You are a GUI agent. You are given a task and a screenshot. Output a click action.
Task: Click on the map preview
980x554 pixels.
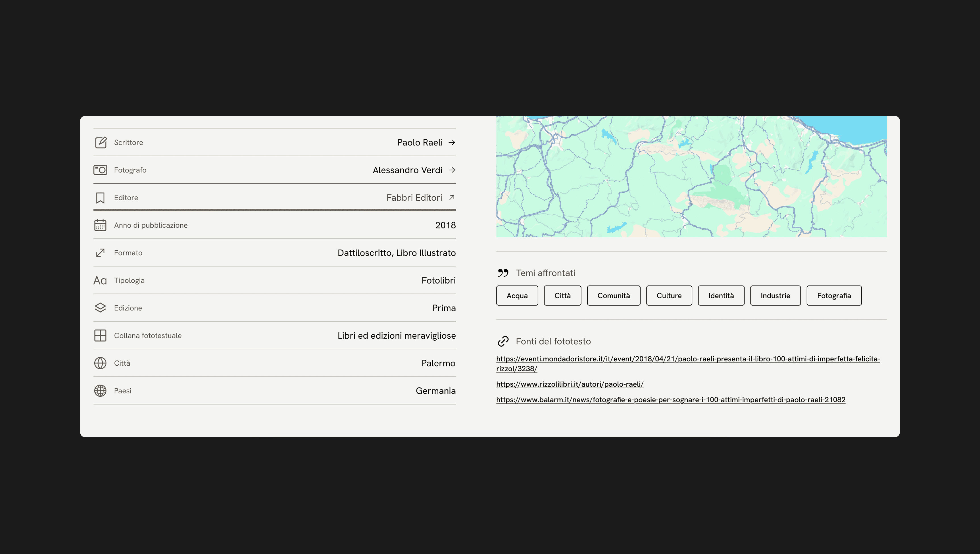pyautogui.click(x=691, y=176)
